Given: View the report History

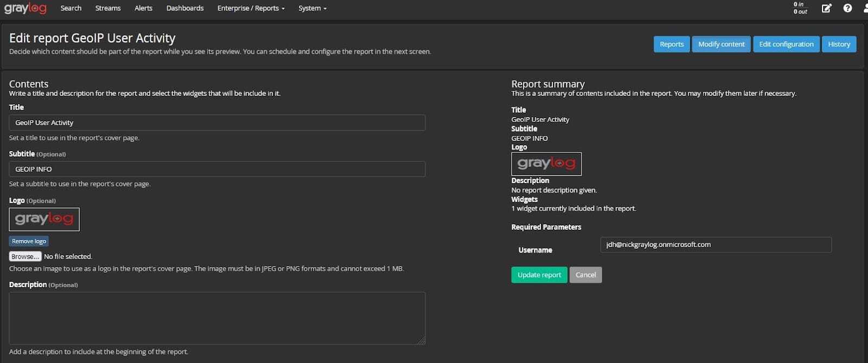Looking at the screenshot, I should (x=839, y=44).
